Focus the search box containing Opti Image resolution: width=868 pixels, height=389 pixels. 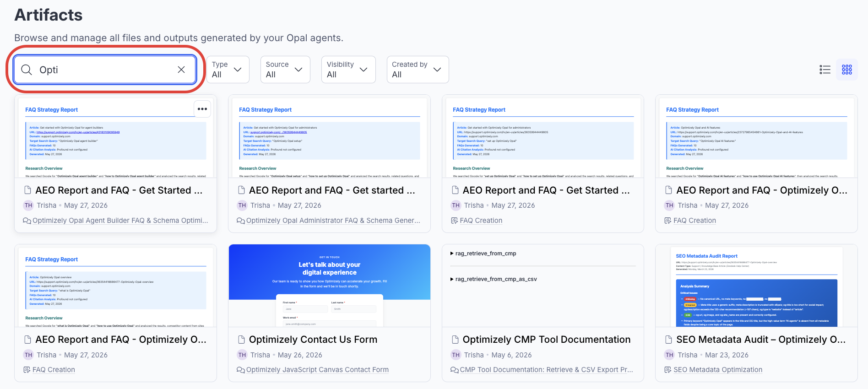[105, 70]
